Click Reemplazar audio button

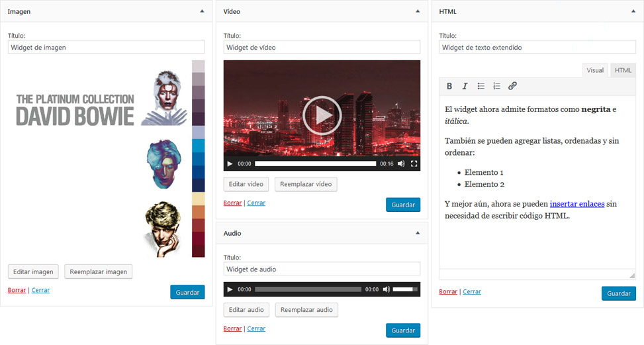coord(307,310)
